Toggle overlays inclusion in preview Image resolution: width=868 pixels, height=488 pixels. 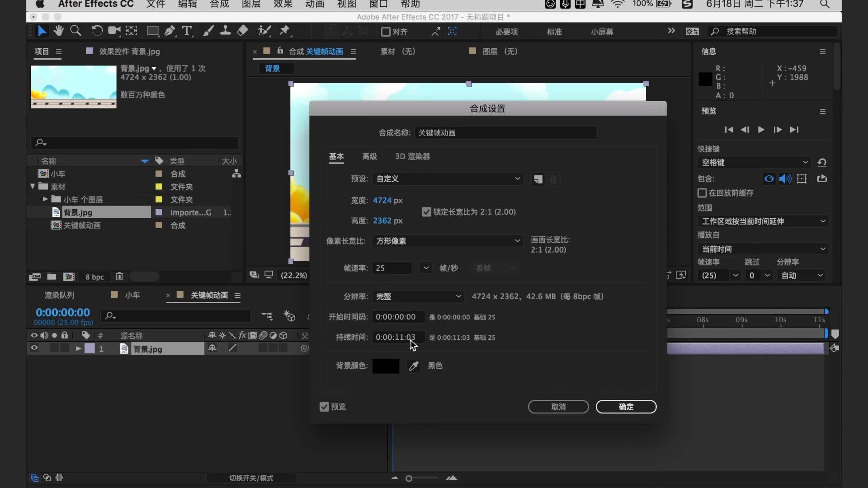802,179
